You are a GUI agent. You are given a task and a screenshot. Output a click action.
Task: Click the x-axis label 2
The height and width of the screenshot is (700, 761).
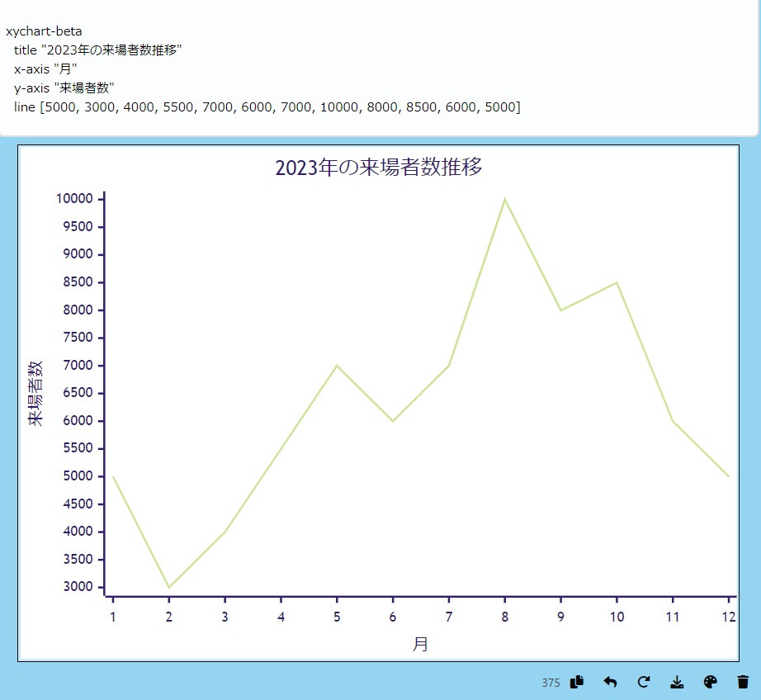coord(169,617)
